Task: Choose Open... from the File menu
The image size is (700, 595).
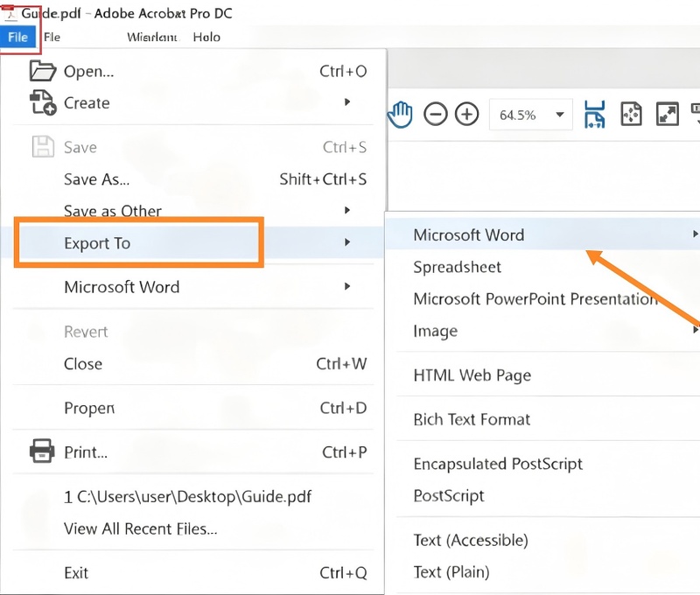Action: 192,71
